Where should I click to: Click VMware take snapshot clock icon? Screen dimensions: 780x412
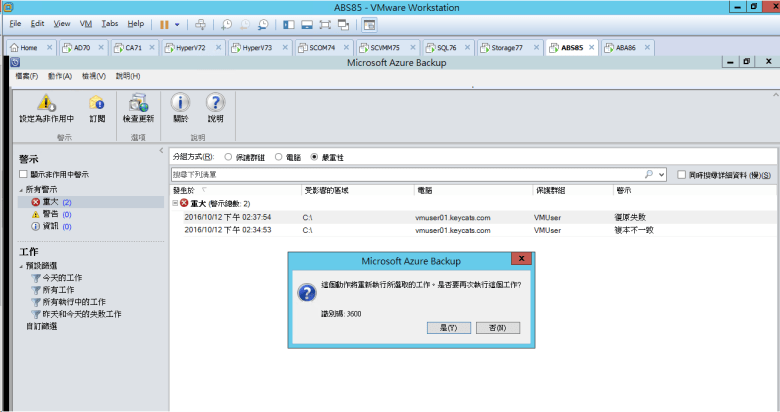click(227, 23)
